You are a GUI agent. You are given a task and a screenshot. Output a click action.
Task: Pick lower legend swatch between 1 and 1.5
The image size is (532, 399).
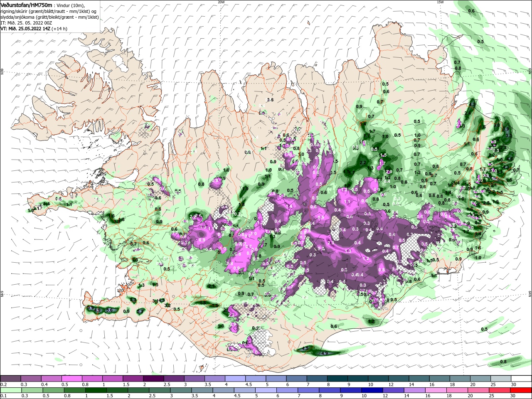pyautogui.click(x=96, y=390)
